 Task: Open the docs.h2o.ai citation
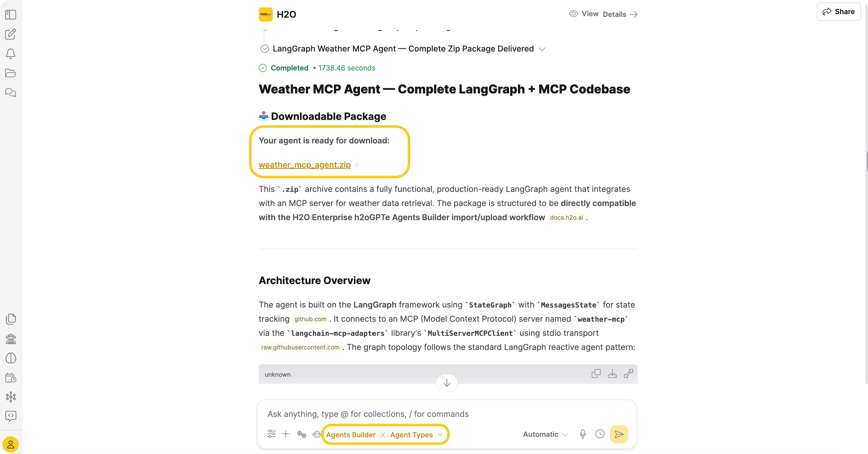coord(566,218)
